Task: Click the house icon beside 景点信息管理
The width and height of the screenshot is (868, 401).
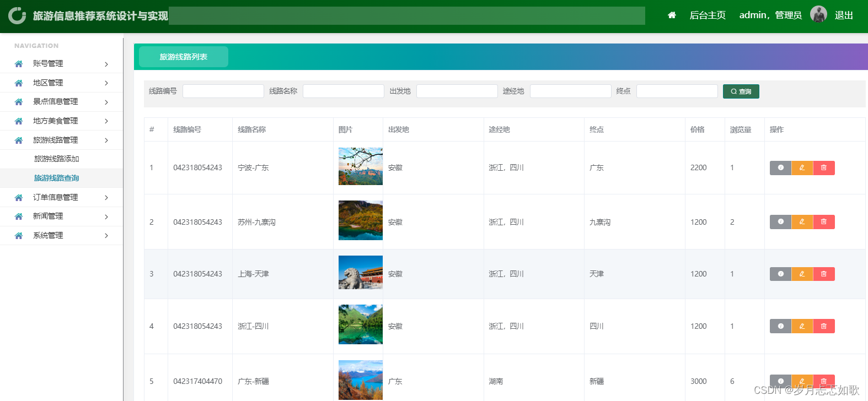Action: [19, 102]
